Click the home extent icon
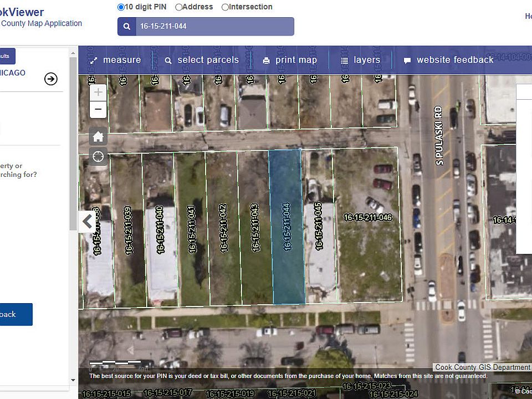This screenshot has height=399, width=532. tap(98, 137)
